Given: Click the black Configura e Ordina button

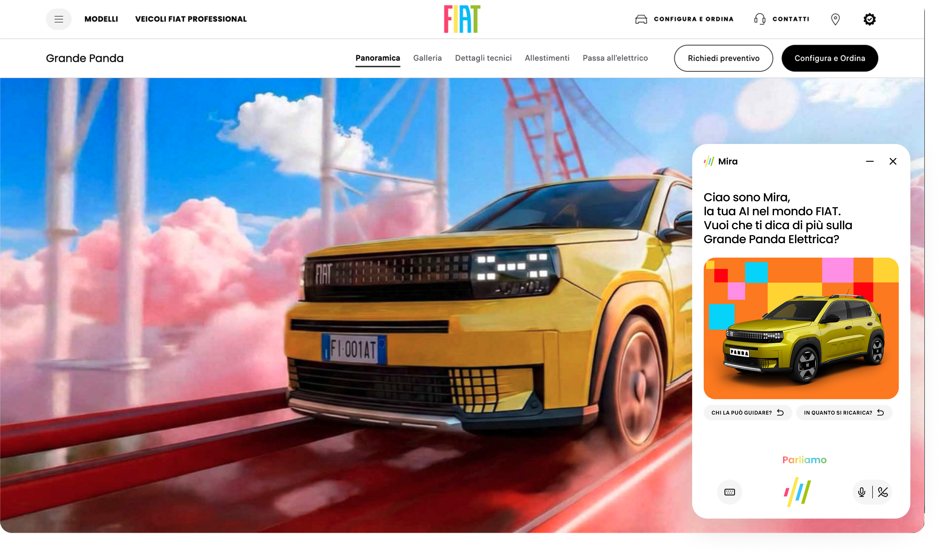Looking at the screenshot, I should pyautogui.click(x=829, y=58).
